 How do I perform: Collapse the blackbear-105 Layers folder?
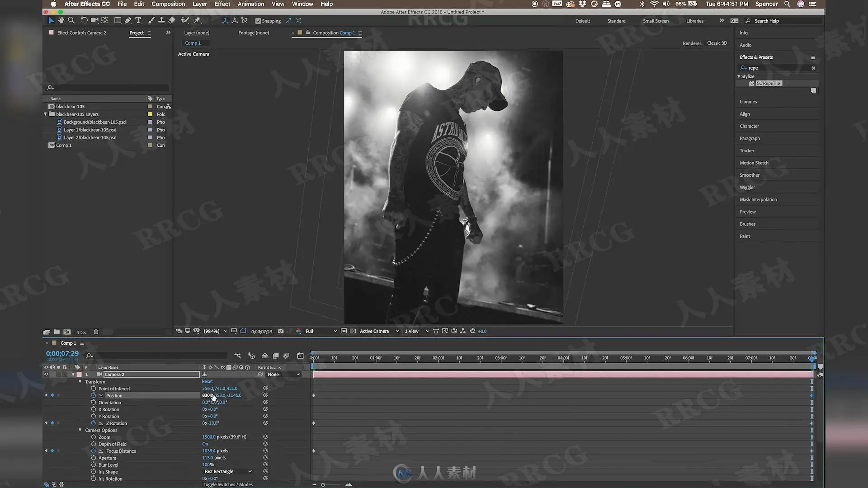[46, 114]
